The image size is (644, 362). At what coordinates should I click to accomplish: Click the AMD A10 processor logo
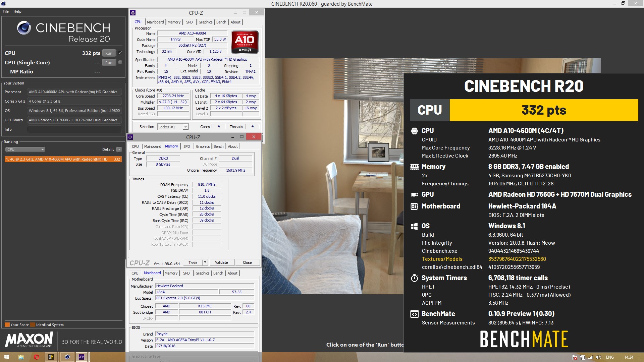(245, 42)
